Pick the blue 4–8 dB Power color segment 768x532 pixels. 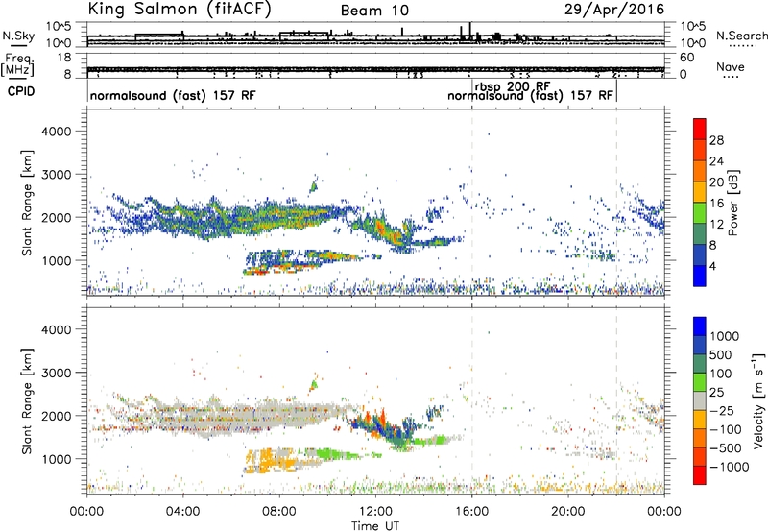tap(700, 255)
